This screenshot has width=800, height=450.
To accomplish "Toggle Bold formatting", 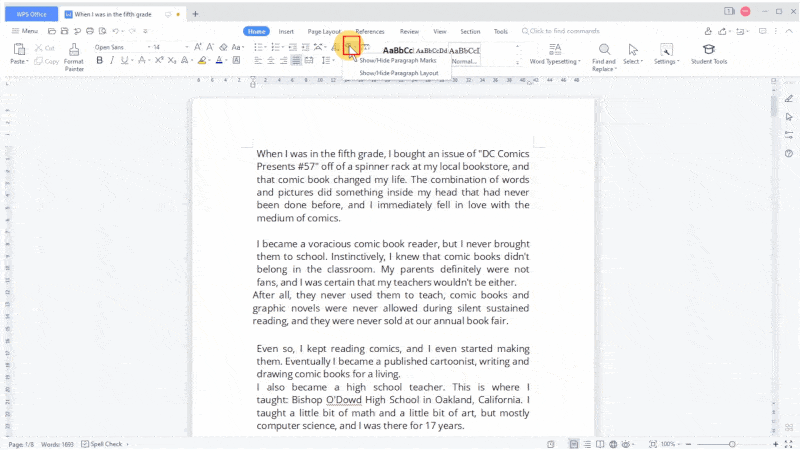I will [x=99, y=60].
